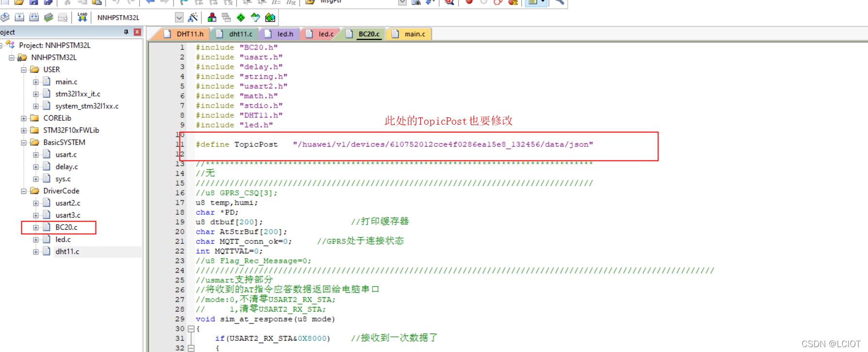
Task: Select dht11.c in project tree
Action: pos(67,252)
